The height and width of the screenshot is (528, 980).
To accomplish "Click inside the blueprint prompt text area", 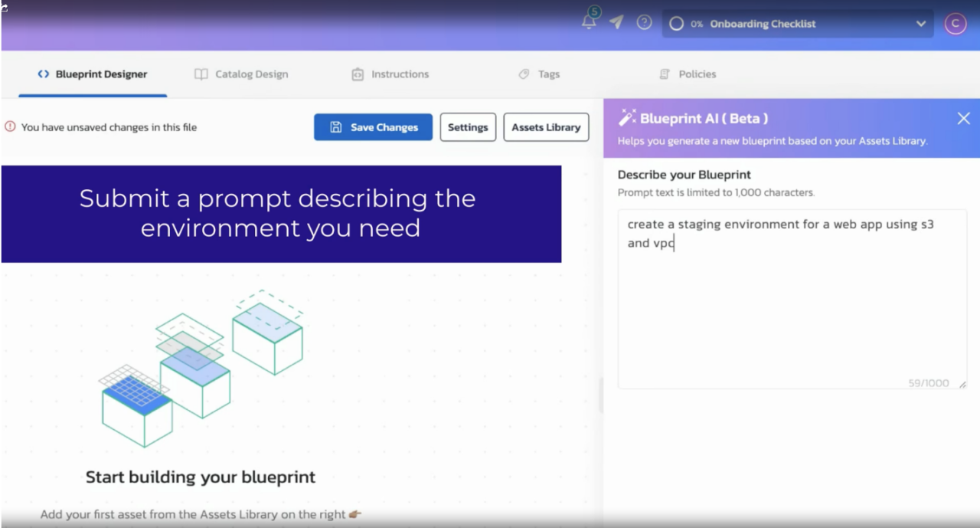I will pos(792,307).
